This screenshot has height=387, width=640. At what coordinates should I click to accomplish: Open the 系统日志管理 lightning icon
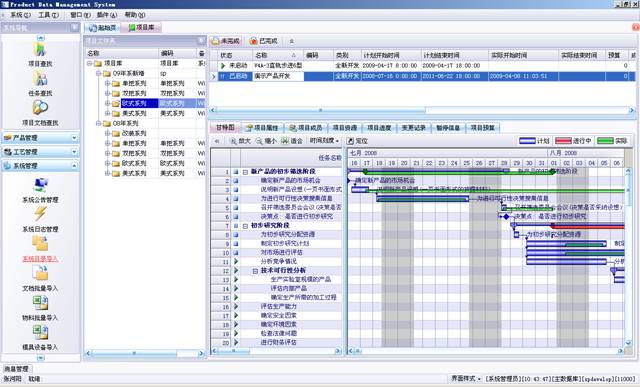point(40,214)
